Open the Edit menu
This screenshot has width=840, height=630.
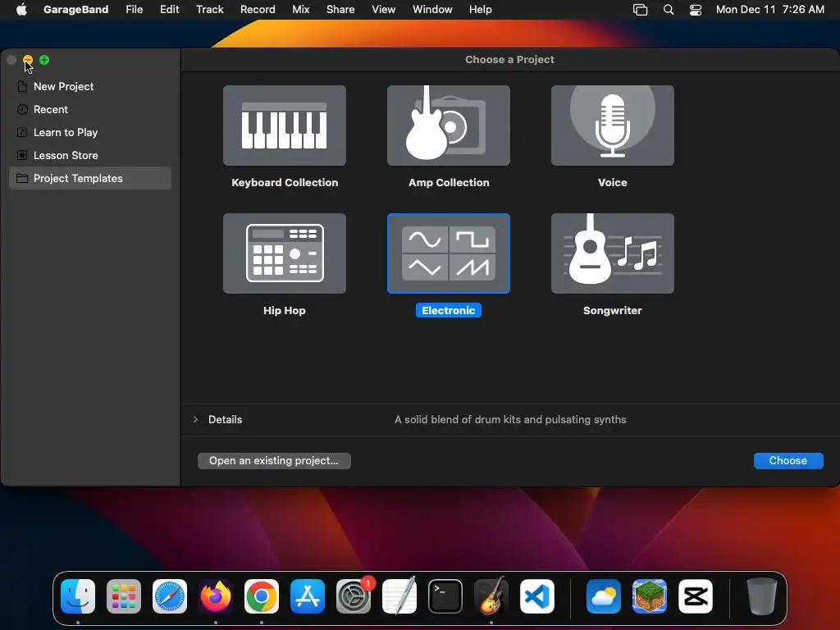(169, 9)
